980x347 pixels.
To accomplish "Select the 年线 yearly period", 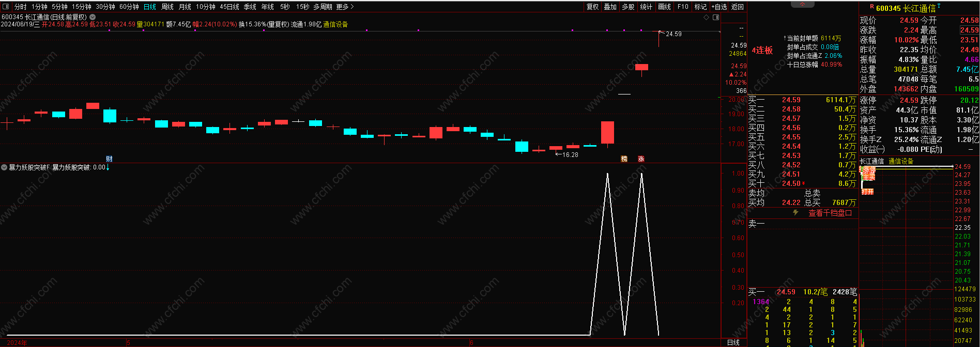I will [x=268, y=7].
